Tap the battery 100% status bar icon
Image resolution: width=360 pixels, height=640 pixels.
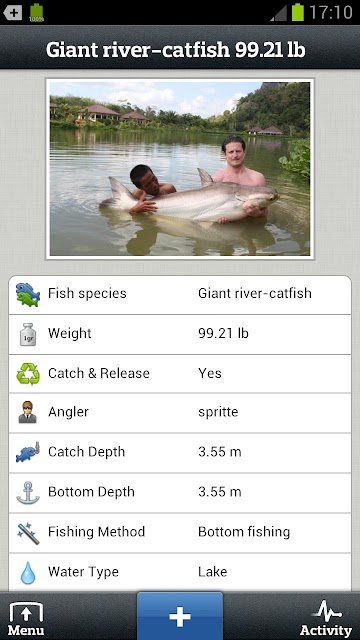click(x=36, y=13)
